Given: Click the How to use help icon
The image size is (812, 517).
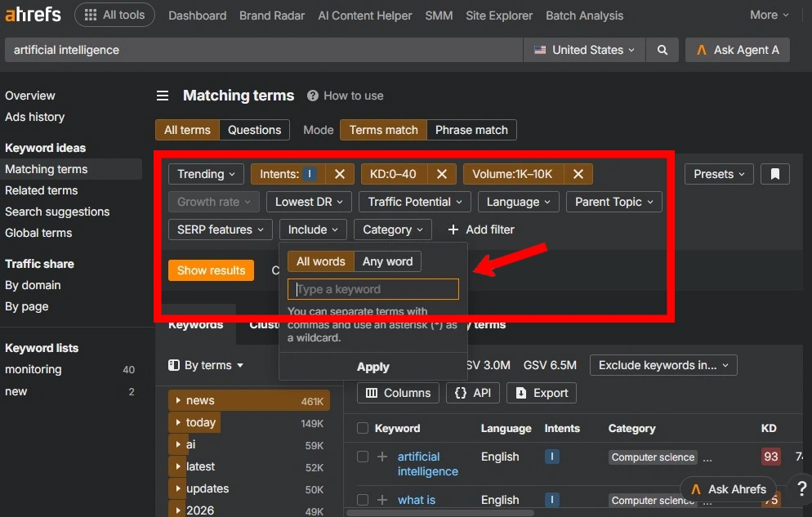Looking at the screenshot, I should [312, 96].
